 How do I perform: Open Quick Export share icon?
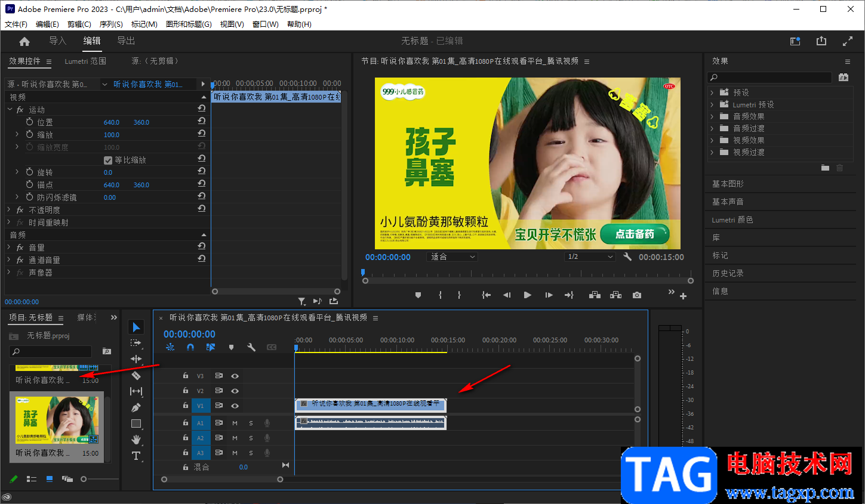(821, 41)
